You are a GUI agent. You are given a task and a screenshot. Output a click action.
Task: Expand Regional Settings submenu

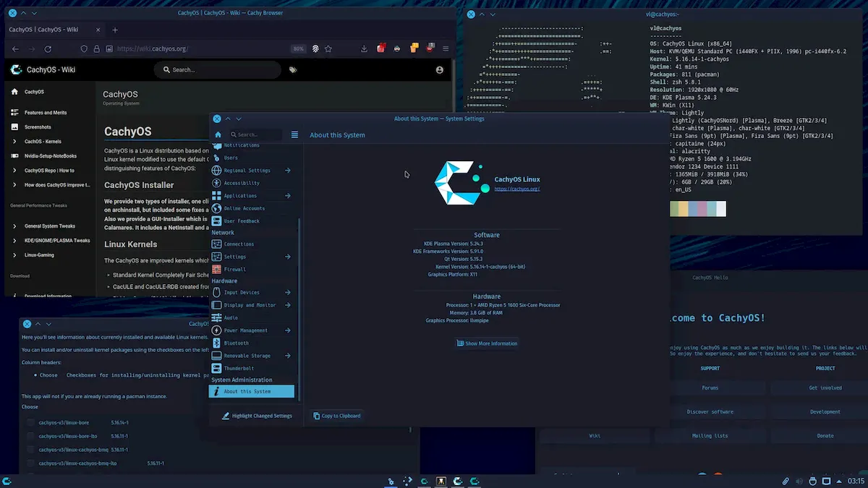click(x=288, y=171)
